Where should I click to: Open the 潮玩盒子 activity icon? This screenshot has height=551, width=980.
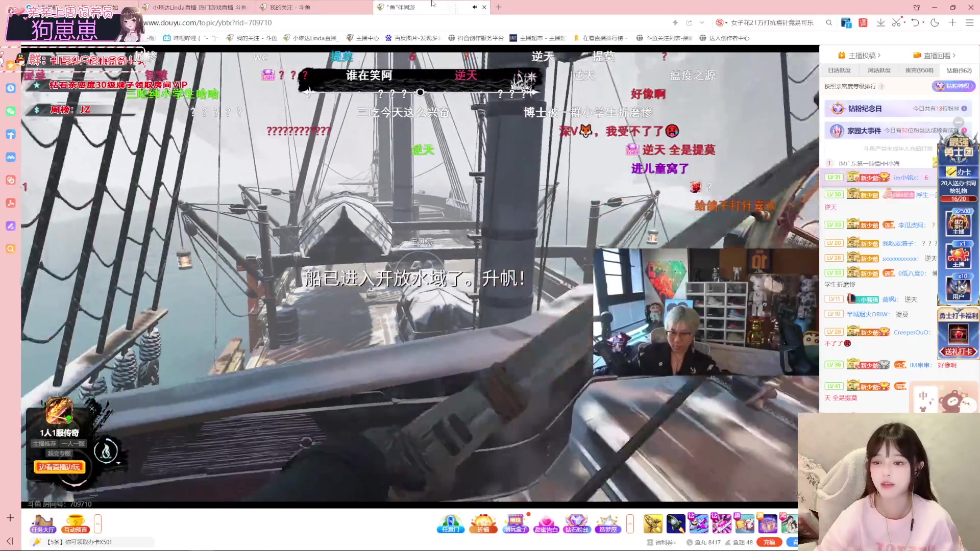[516, 524]
